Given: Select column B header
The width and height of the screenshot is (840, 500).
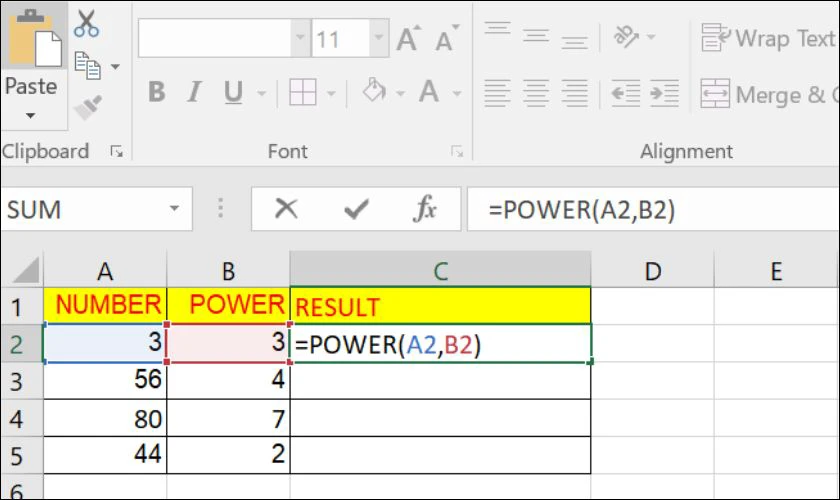Looking at the screenshot, I should pos(228,271).
